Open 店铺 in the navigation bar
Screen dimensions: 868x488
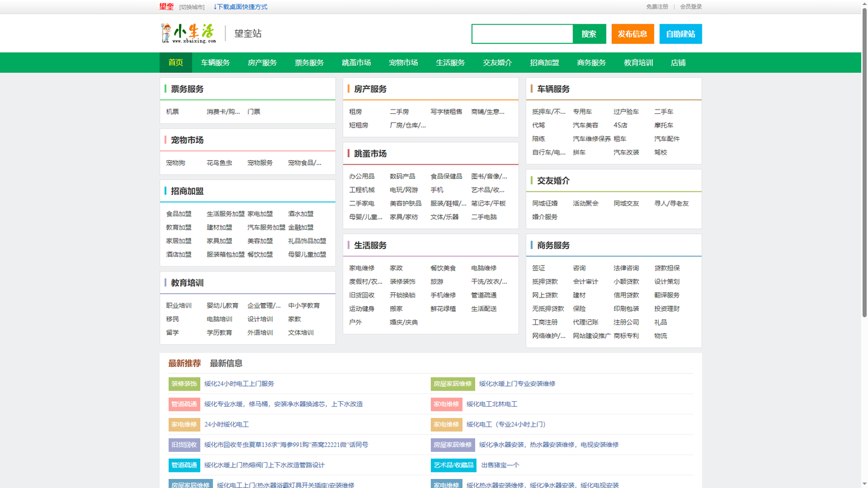[678, 63]
